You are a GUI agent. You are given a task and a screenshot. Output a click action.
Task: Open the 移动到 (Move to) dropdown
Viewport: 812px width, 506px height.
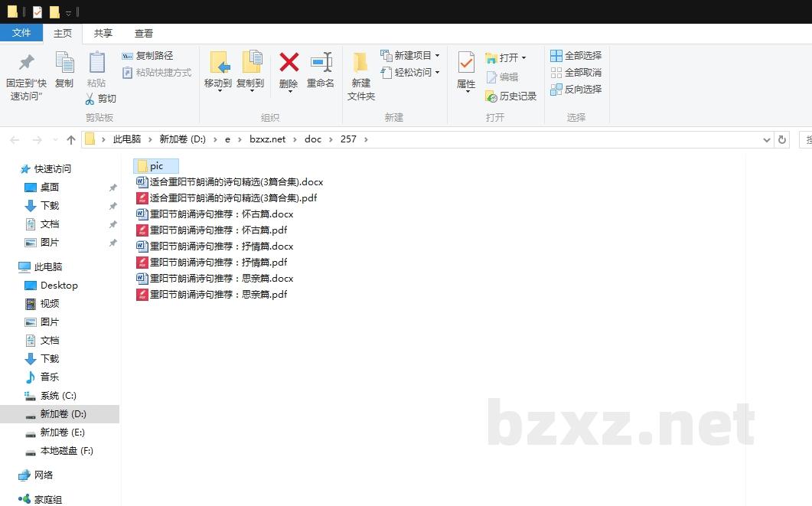click(x=218, y=90)
